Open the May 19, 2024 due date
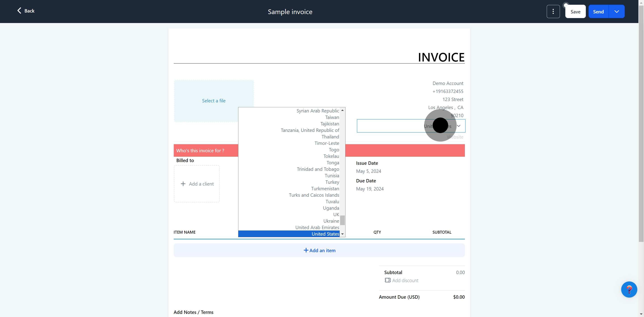The image size is (644, 317). [x=370, y=189]
